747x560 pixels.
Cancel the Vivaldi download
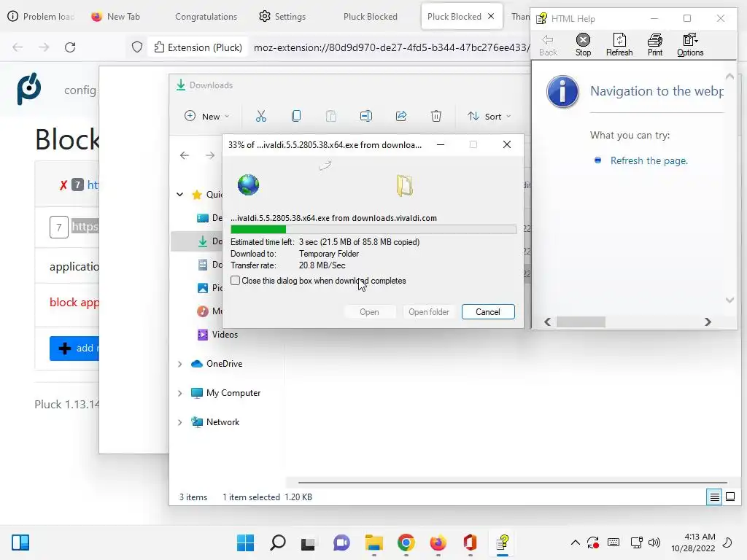pyautogui.click(x=488, y=312)
